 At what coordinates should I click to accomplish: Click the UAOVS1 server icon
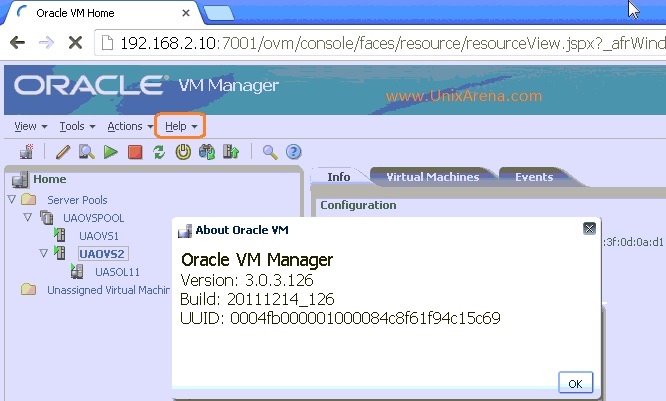coord(59,235)
